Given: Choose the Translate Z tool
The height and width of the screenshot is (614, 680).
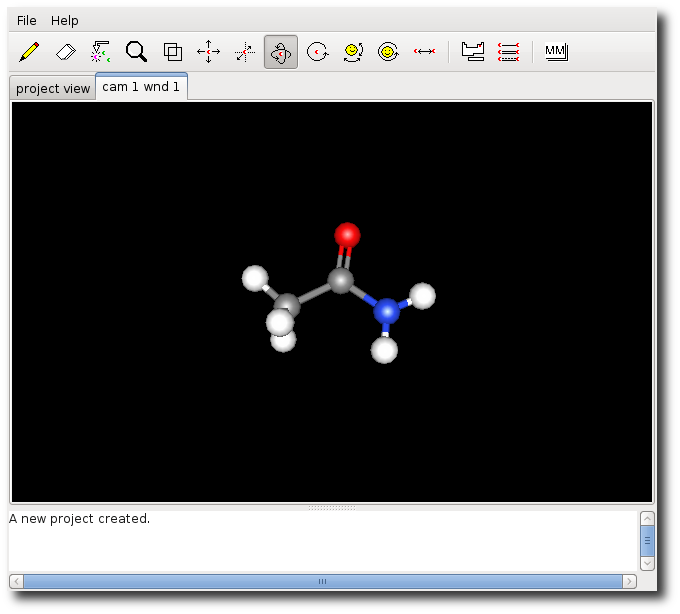Looking at the screenshot, I should 244,51.
